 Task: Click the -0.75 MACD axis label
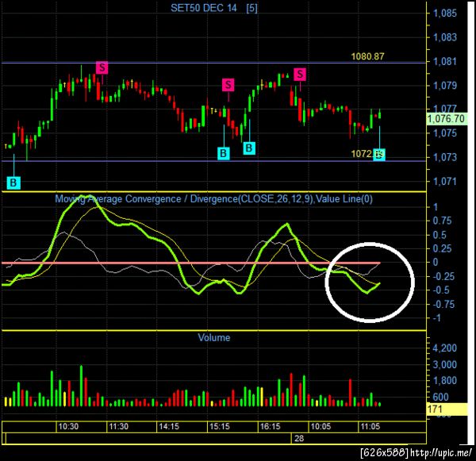click(443, 305)
